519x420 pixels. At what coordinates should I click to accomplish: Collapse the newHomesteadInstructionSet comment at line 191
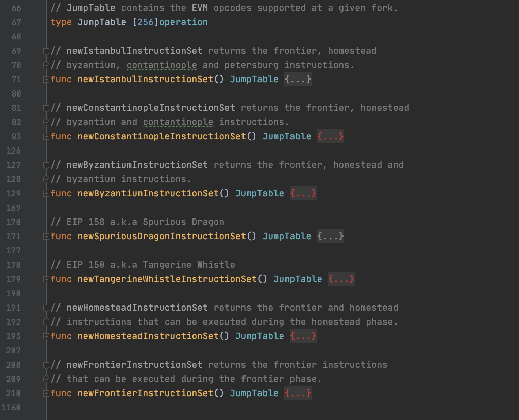[46, 308]
